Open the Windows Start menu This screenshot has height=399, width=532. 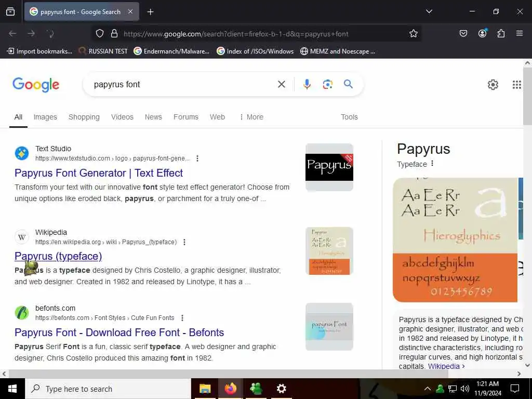pos(12,389)
